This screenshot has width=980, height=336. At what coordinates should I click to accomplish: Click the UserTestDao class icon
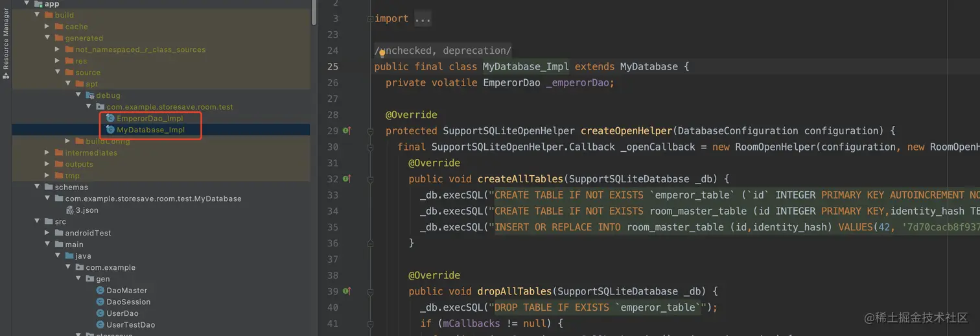(x=100, y=325)
